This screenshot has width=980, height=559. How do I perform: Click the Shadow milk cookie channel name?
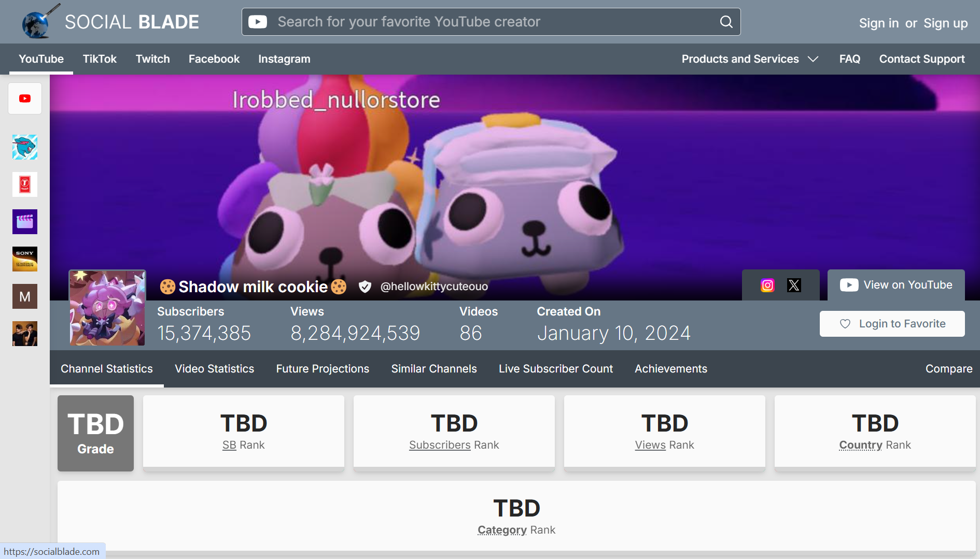pyautogui.click(x=253, y=286)
